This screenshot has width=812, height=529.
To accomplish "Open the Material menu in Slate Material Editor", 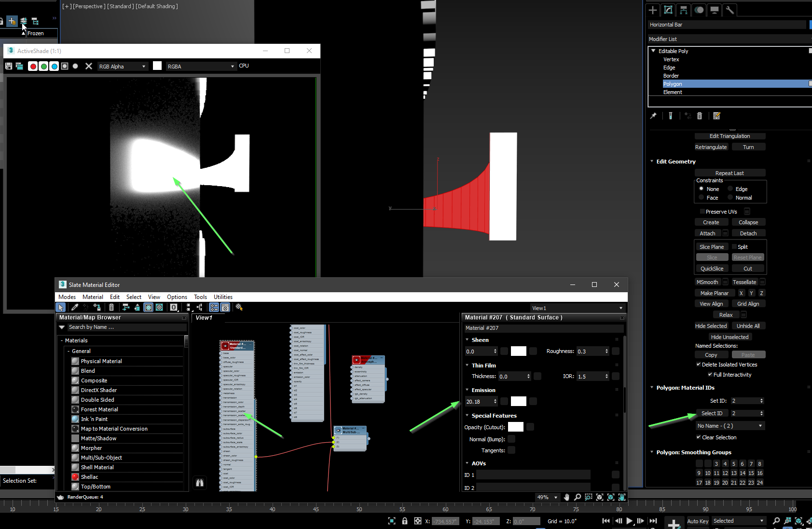I will [x=93, y=297].
